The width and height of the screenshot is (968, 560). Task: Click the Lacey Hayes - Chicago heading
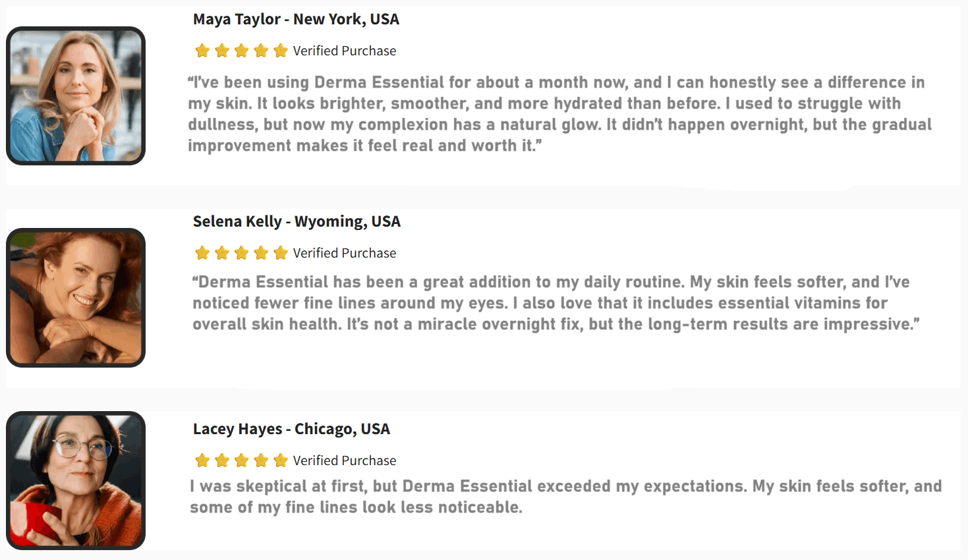[x=291, y=429]
